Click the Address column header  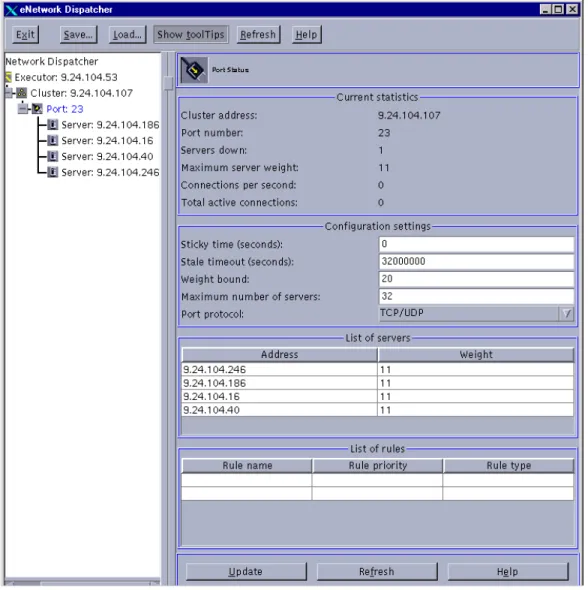coord(280,354)
